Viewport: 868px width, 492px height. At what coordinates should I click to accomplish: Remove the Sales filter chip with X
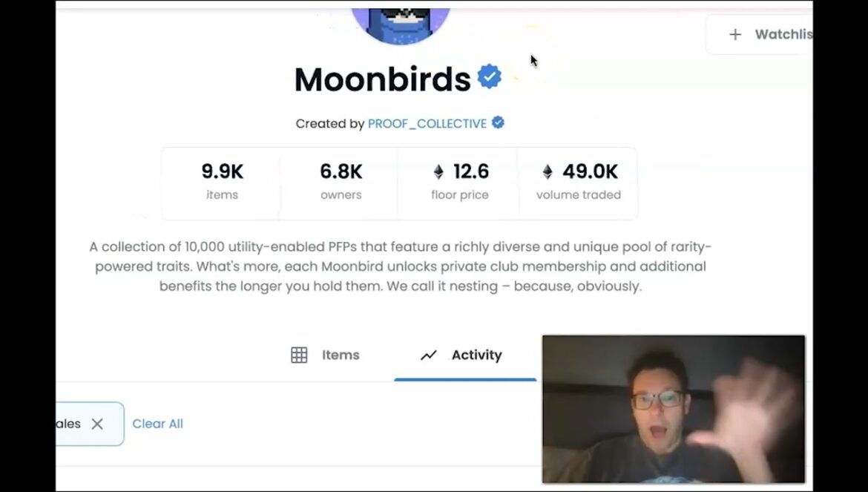click(97, 424)
